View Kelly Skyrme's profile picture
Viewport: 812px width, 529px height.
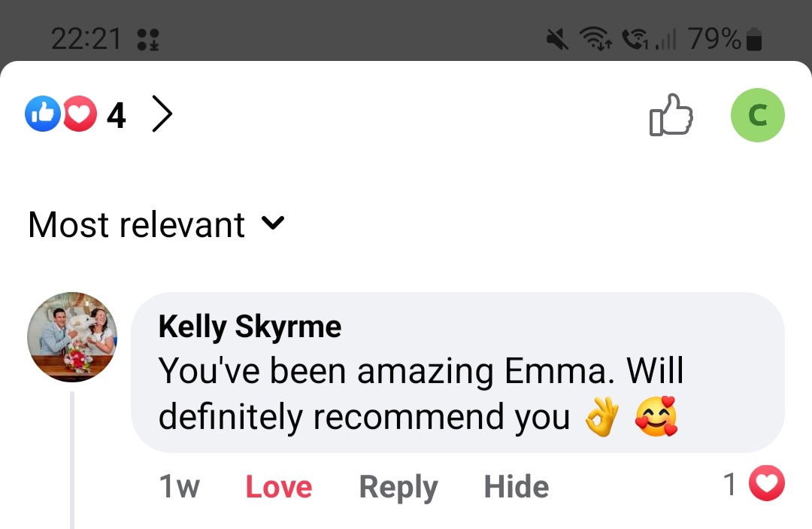coord(72,337)
